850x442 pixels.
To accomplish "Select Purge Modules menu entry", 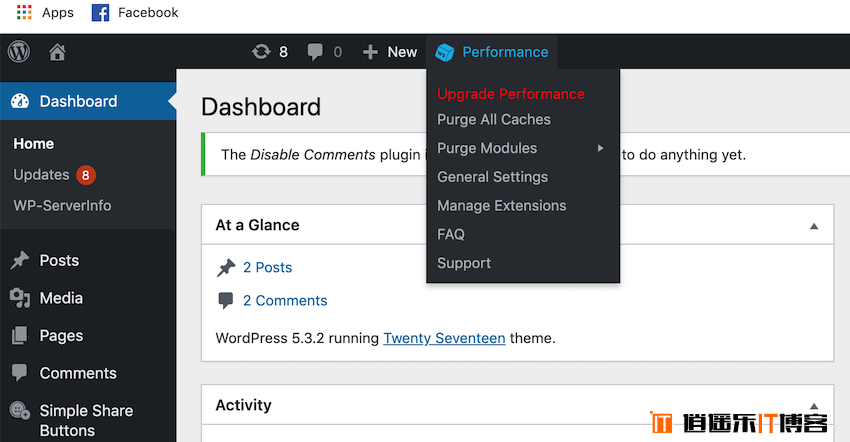I will tap(487, 148).
